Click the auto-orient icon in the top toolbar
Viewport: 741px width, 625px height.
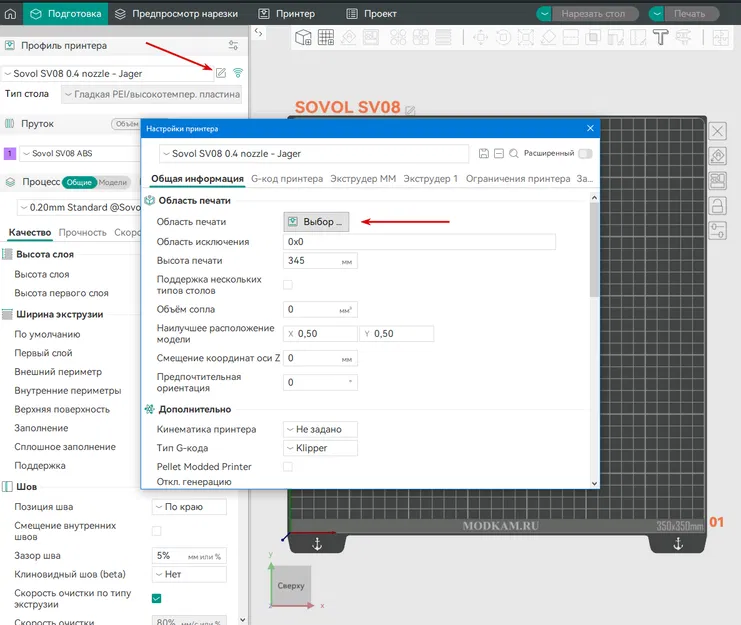click(348, 37)
